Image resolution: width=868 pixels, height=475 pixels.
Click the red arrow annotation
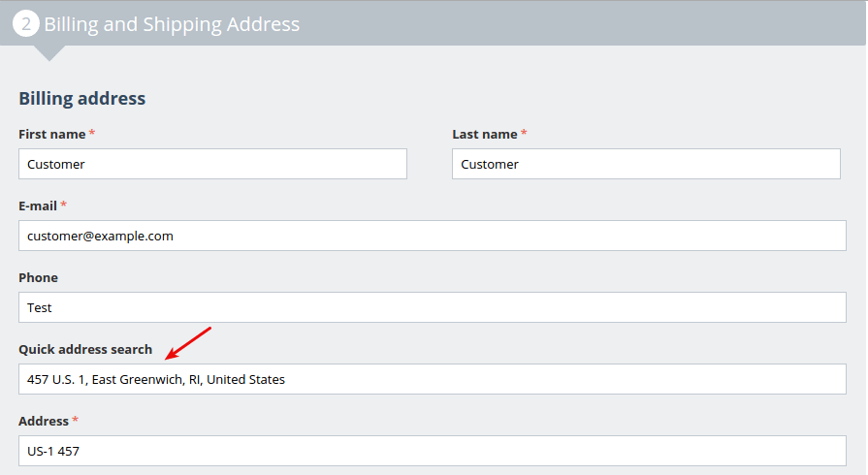(x=187, y=342)
